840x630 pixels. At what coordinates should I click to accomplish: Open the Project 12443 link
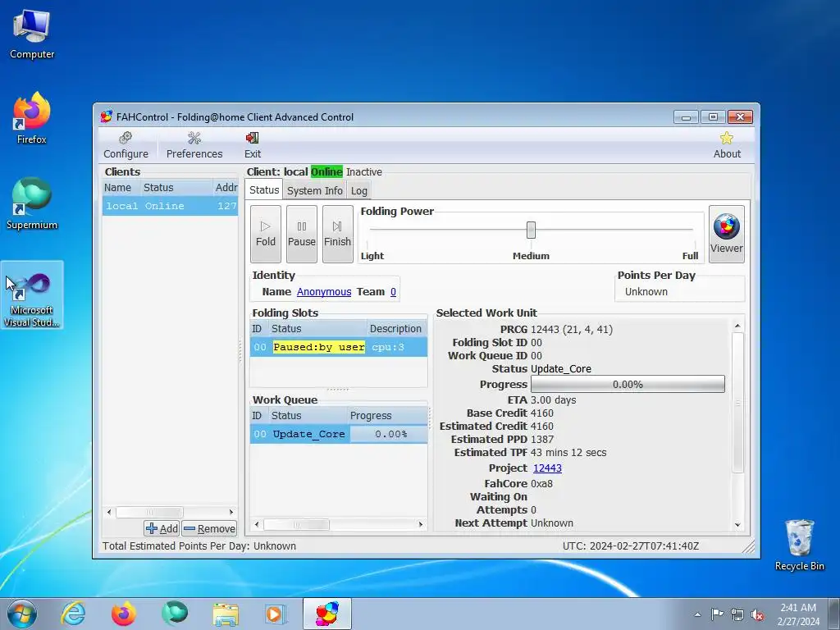tap(547, 468)
